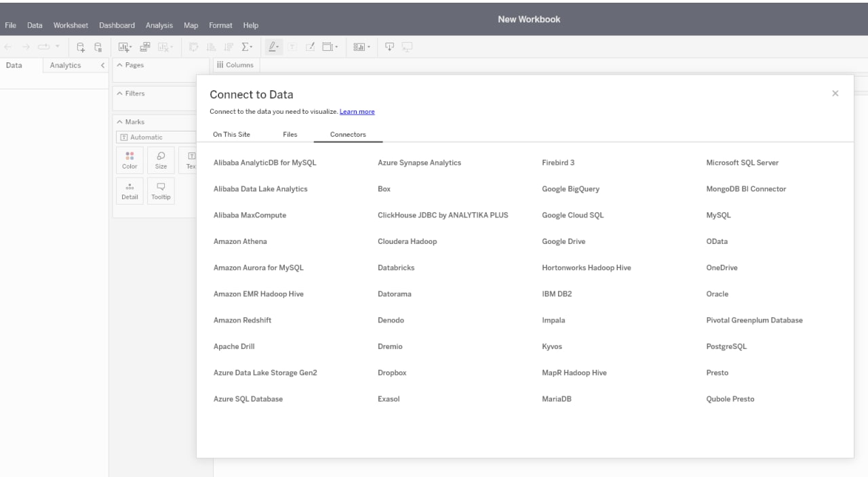Click the New Worksheet icon
Viewport: 868px width, 477px height.
(125, 47)
